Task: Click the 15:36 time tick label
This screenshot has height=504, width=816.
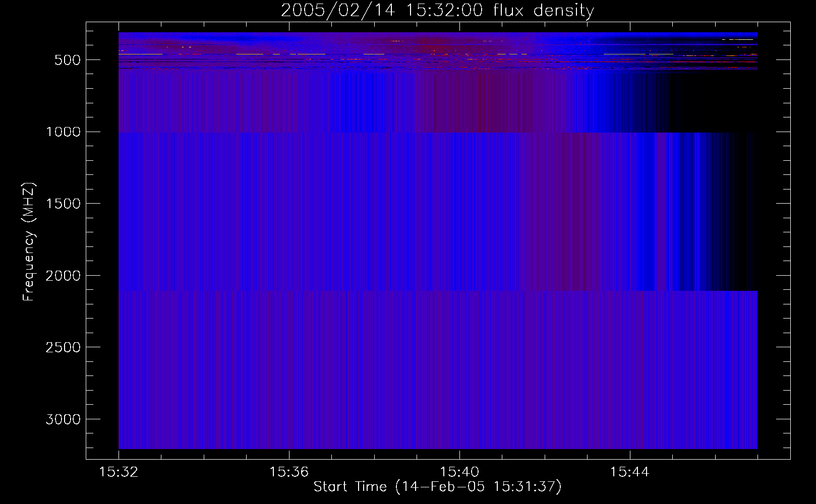Action: (x=289, y=472)
